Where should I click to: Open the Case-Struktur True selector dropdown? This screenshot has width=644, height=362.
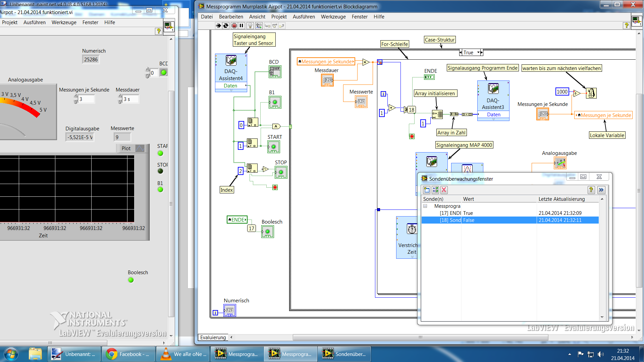tap(479, 53)
